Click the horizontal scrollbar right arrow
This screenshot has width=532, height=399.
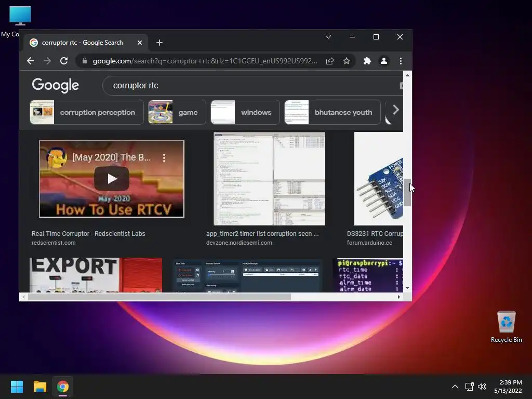pos(399,297)
